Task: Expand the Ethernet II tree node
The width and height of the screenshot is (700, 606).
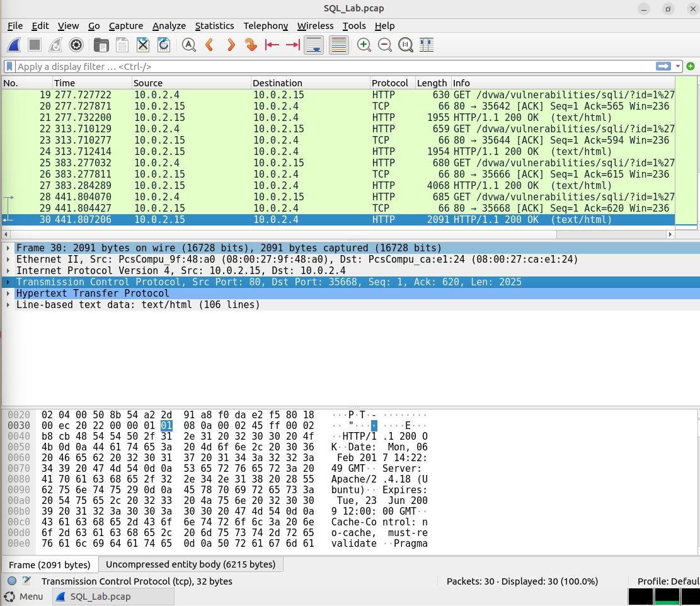Action: click(x=8, y=260)
